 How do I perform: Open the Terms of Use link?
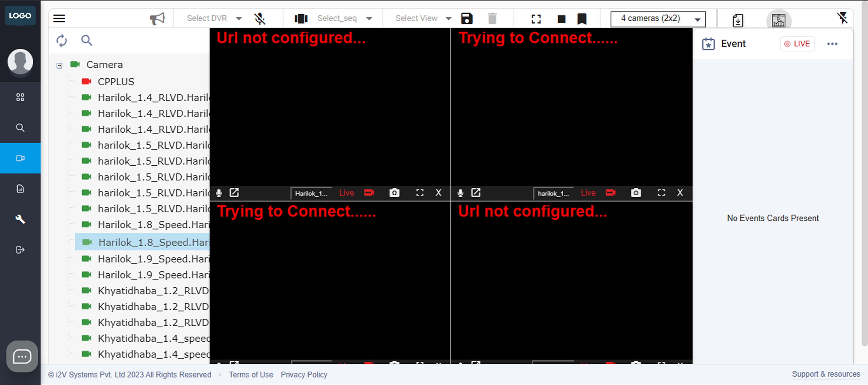coord(251,375)
